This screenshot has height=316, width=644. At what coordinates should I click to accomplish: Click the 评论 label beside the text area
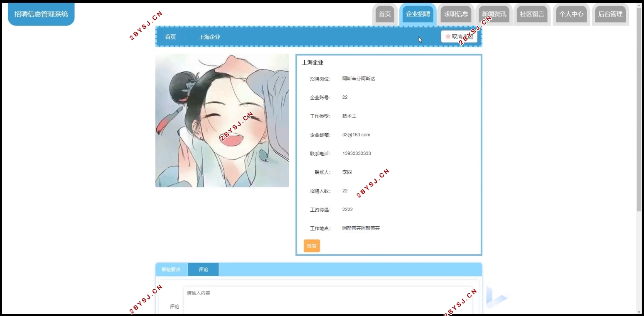click(174, 306)
